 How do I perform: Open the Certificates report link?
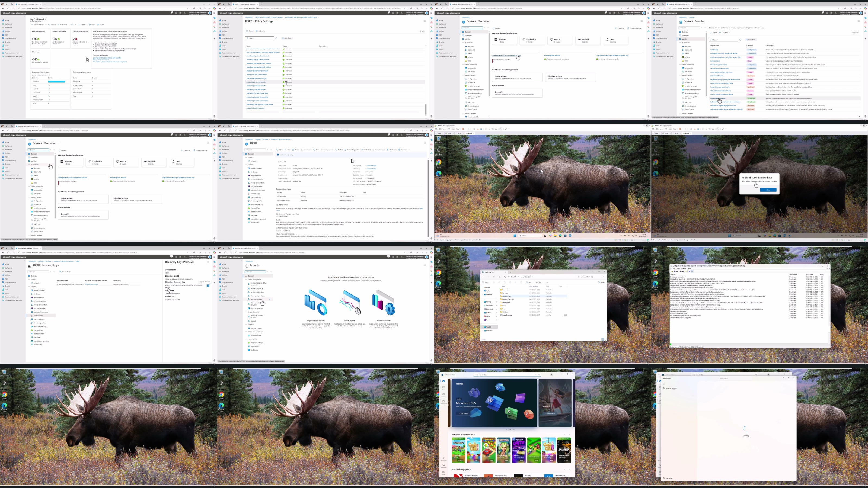coord(714,50)
